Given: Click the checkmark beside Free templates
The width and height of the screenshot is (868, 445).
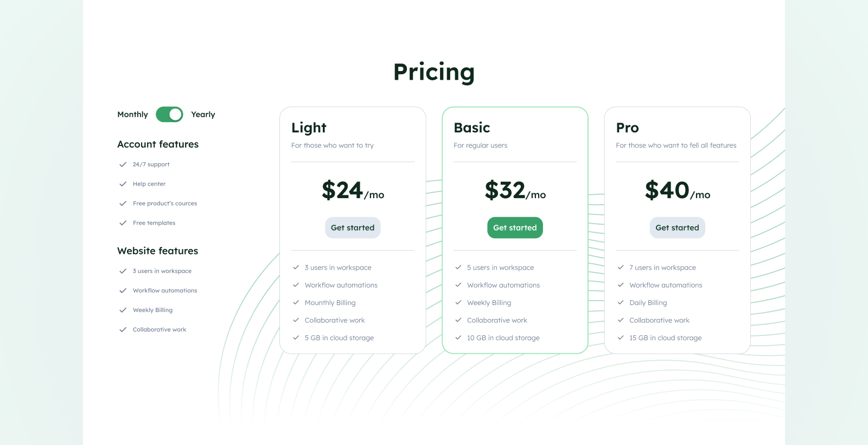Looking at the screenshot, I should click(123, 223).
